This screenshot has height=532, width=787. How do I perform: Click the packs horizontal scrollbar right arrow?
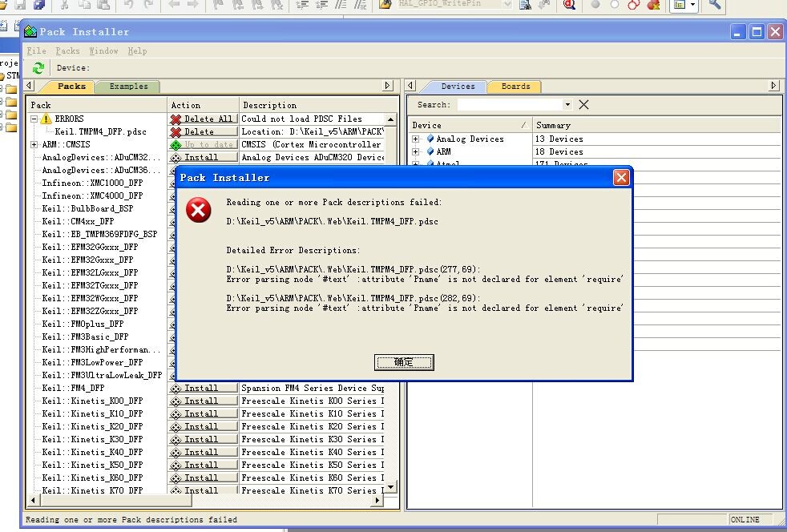click(x=378, y=500)
